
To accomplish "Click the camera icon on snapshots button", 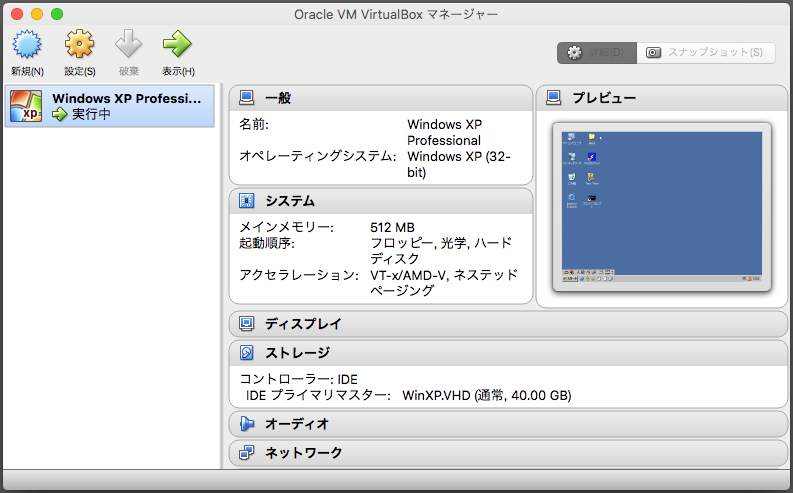I will [x=653, y=53].
